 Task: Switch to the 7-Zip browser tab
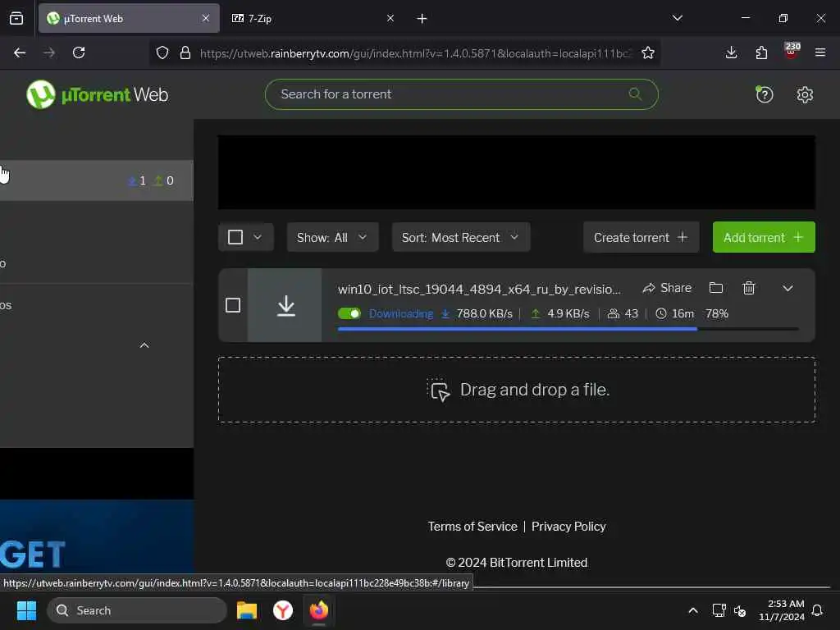[313, 18]
